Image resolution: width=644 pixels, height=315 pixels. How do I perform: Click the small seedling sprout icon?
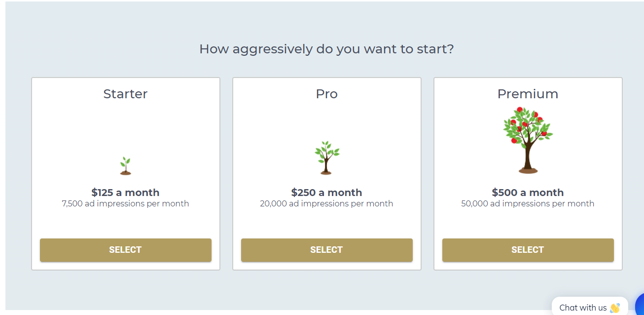126,166
